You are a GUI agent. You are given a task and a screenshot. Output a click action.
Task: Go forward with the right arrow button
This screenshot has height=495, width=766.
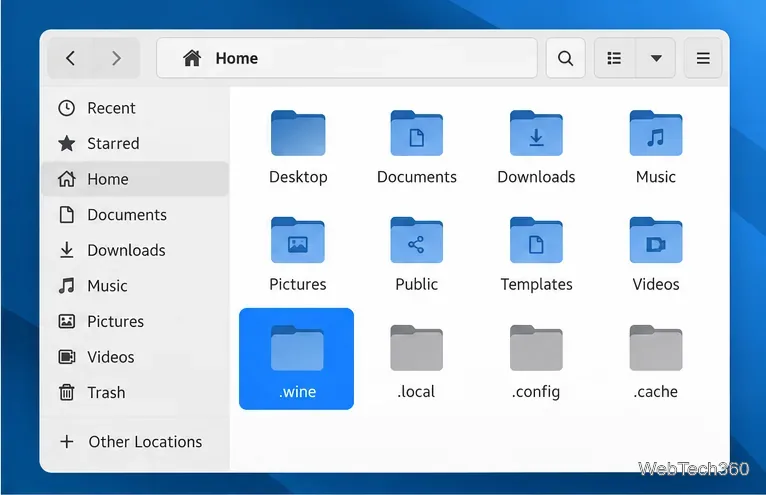coord(116,58)
